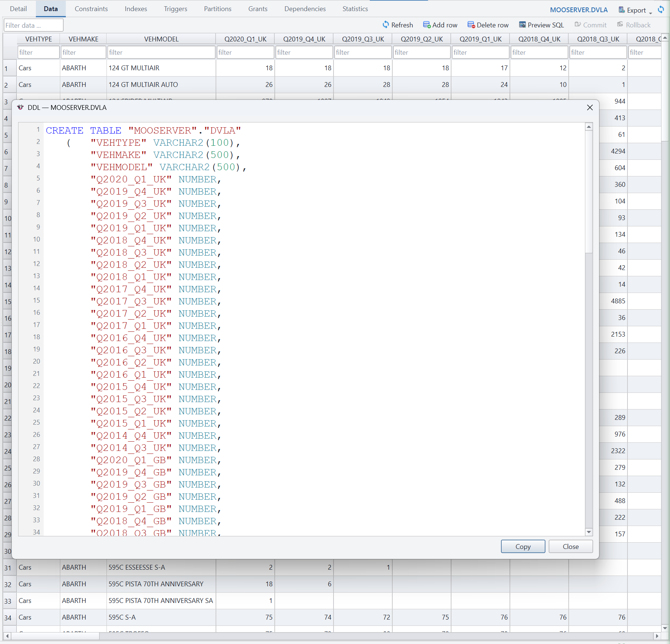The height and width of the screenshot is (644, 670).
Task: Click the Add row button label
Action: point(445,25)
